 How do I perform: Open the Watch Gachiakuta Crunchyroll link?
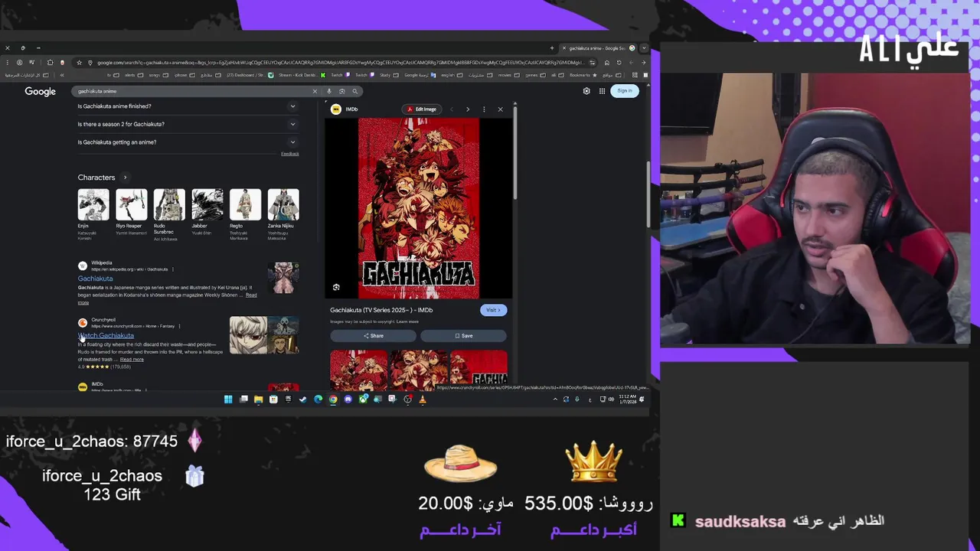(106, 335)
